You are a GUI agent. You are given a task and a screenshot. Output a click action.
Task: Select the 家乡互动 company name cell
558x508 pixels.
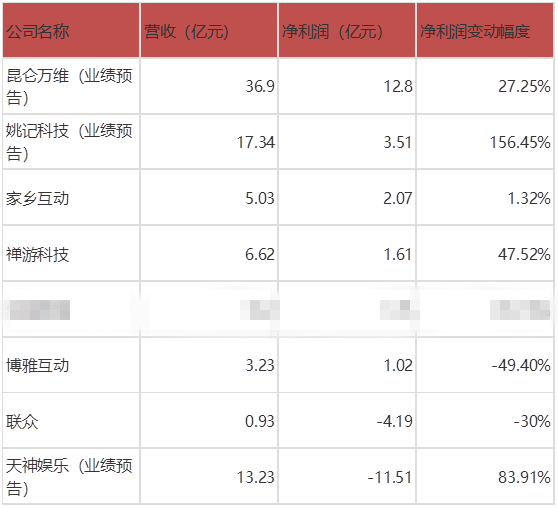[71, 198]
